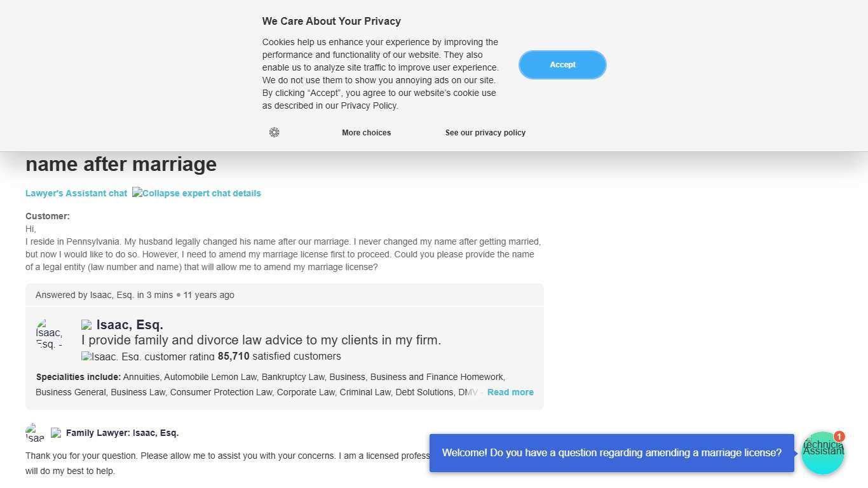Image resolution: width=868 pixels, height=488 pixels.
Task: Open the See our privacy policy link
Action: point(485,133)
